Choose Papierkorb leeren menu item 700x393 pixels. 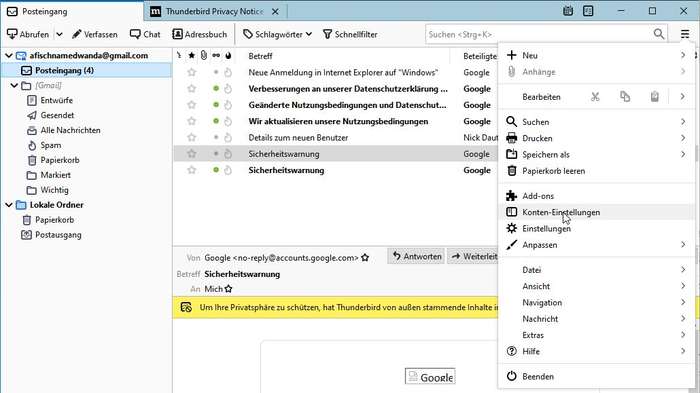pyautogui.click(x=596, y=171)
